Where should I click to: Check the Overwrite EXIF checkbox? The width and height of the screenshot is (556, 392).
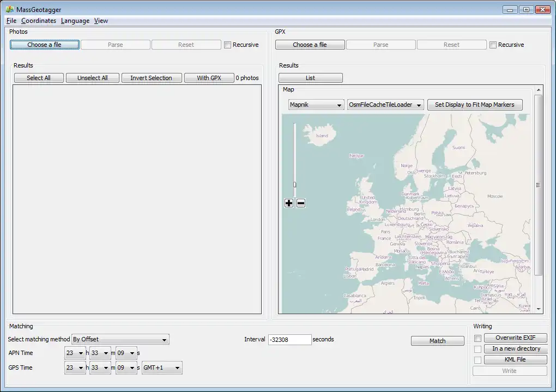pyautogui.click(x=478, y=338)
